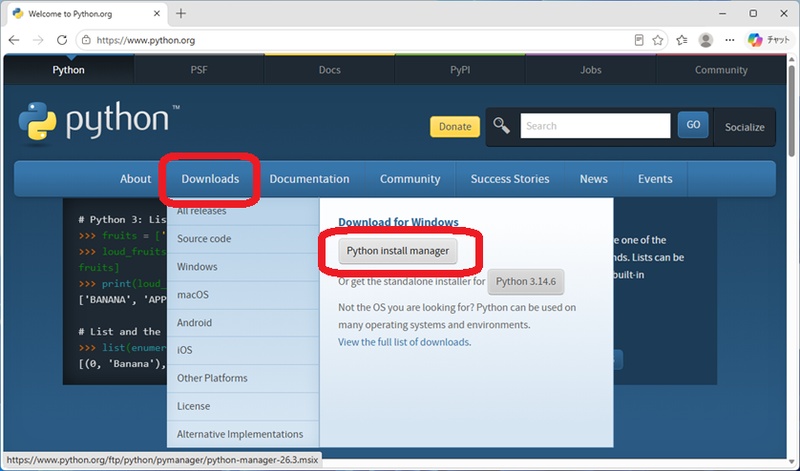The height and width of the screenshot is (471, 800).
Task: Choose Android from Downloads submenu
Action: click(x=243, y=323)
